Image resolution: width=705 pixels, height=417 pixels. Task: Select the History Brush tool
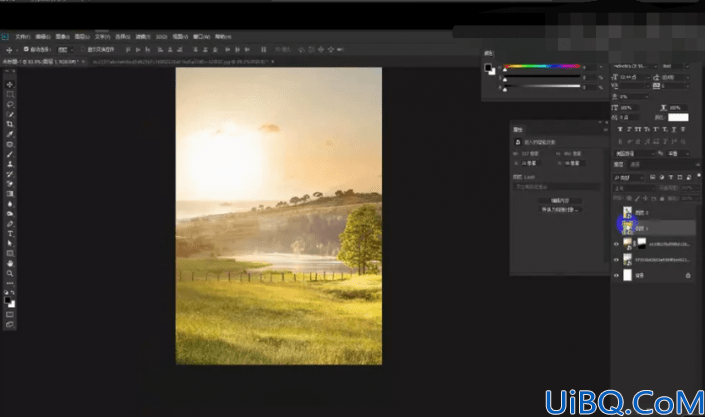coord(10,174)
